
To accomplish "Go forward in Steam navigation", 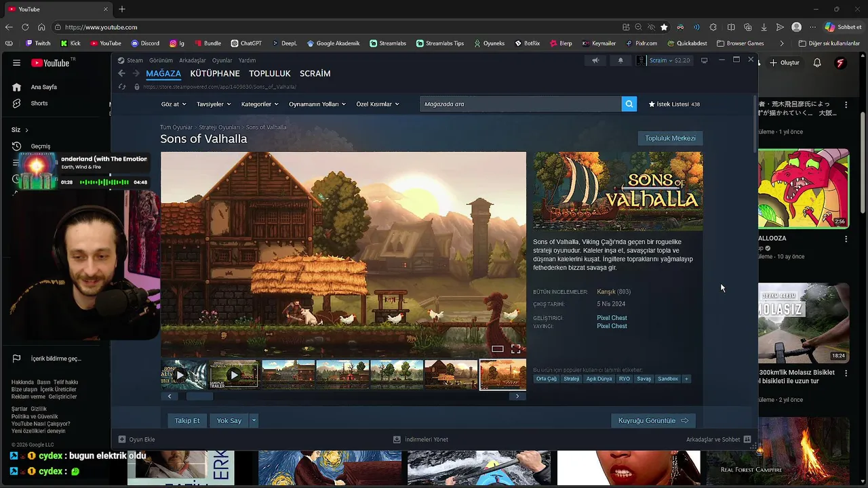I will [136, 73].
